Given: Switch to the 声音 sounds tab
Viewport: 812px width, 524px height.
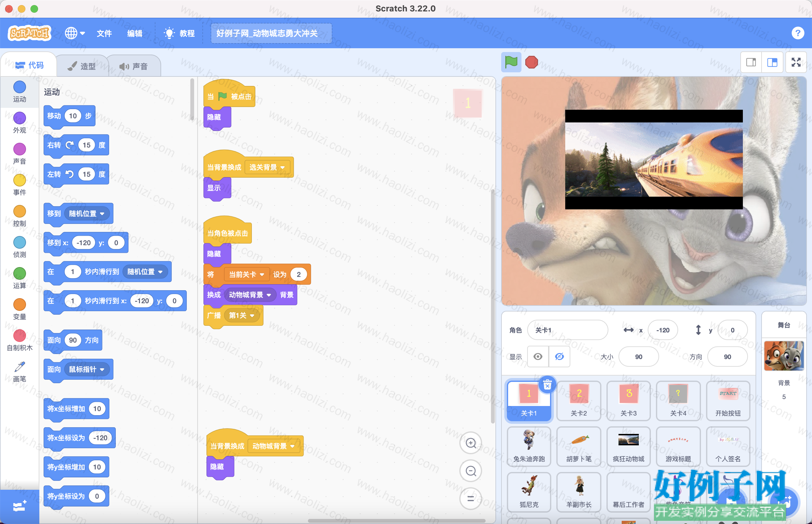Looking at the screenshot, I should (134, 66).
